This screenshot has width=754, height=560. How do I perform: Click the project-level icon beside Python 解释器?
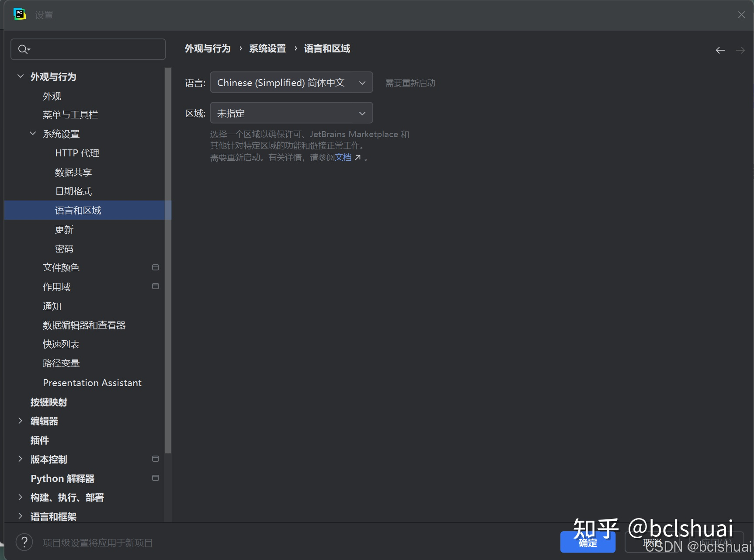(155, 478)
